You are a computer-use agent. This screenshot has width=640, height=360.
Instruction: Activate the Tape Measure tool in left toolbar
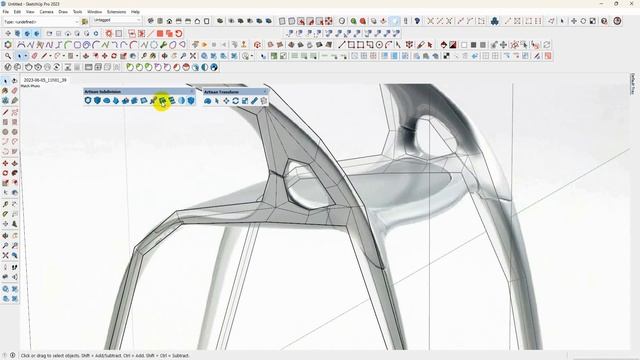[x=5, y=204]
